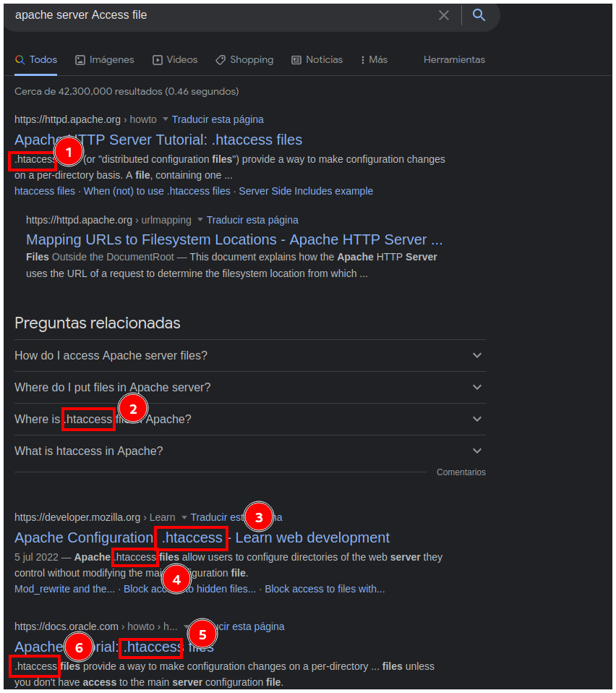616x693 pixels.
Task: Open the Shopping tab
Action: click(244, 60)
